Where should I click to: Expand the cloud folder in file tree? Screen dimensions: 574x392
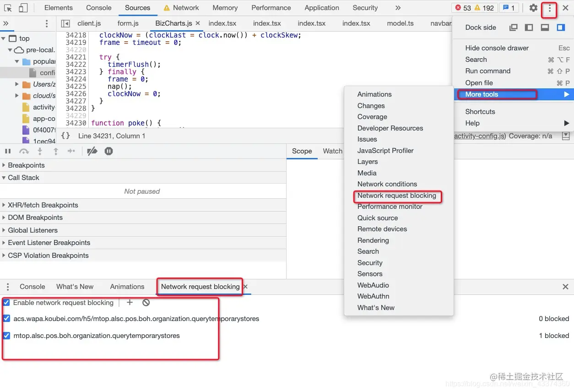17,96
